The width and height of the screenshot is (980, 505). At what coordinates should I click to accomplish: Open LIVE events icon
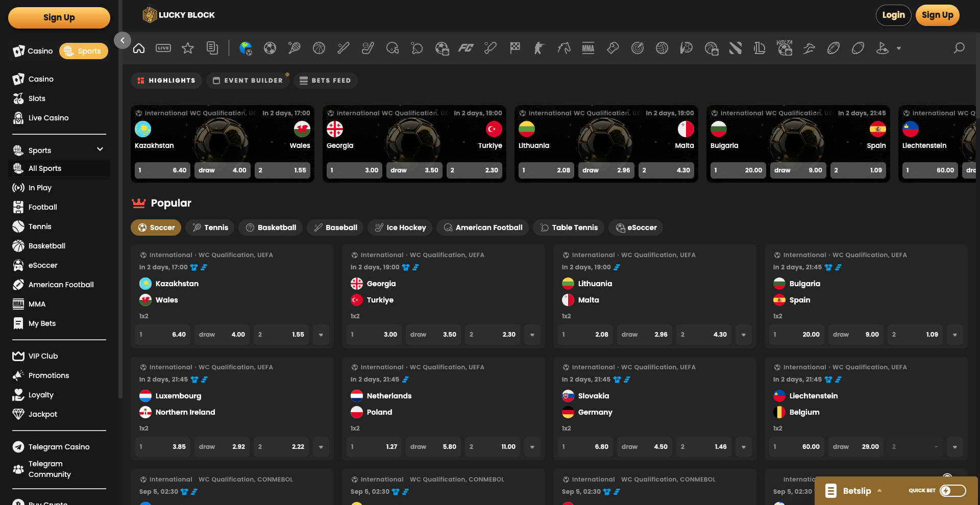click(x=163, y=48)
